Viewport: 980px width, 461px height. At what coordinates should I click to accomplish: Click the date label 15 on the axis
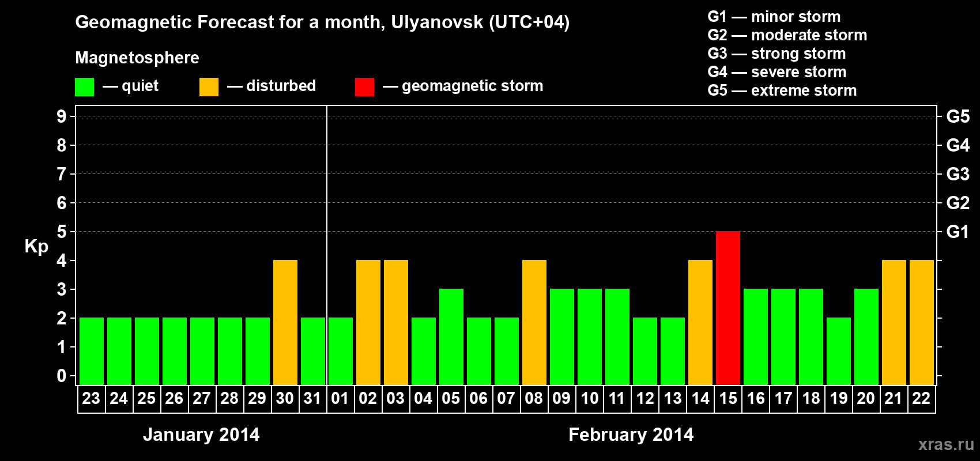pos(728,398)
